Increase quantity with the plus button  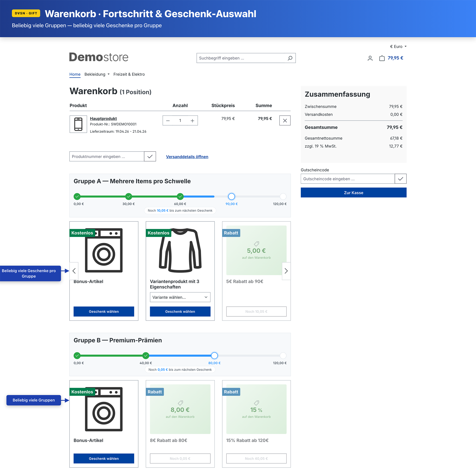point(192,120)
